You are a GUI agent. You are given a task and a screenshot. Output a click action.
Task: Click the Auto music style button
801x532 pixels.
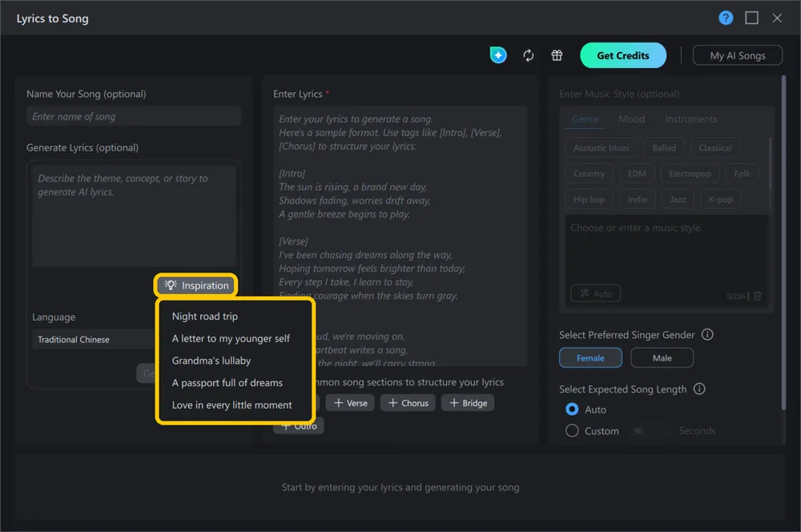coord(596,293)
